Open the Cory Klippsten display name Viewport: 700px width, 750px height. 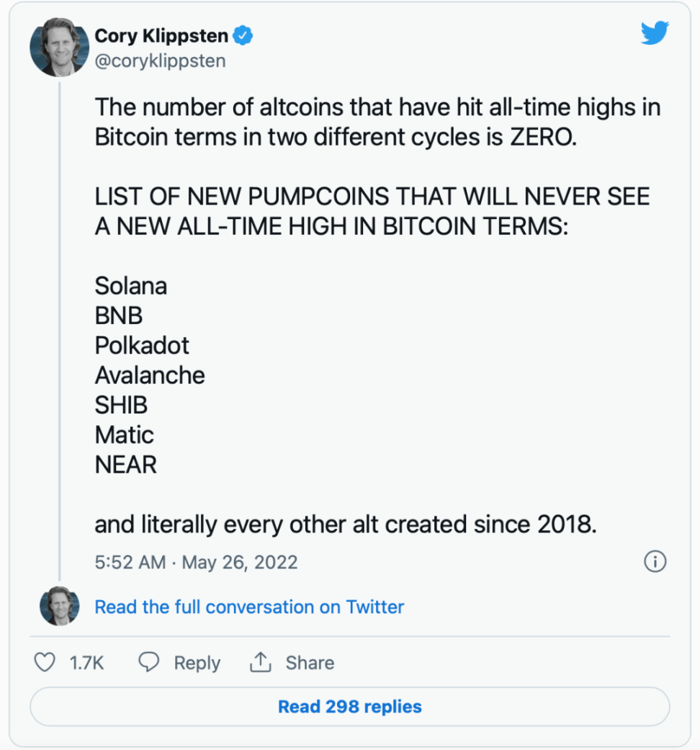[x=161, y=35]
